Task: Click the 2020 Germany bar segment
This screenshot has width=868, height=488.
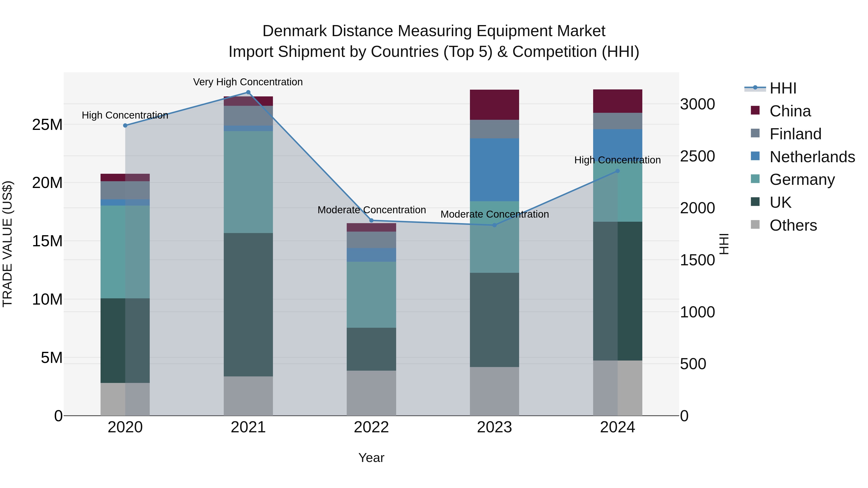Action: 125,252
